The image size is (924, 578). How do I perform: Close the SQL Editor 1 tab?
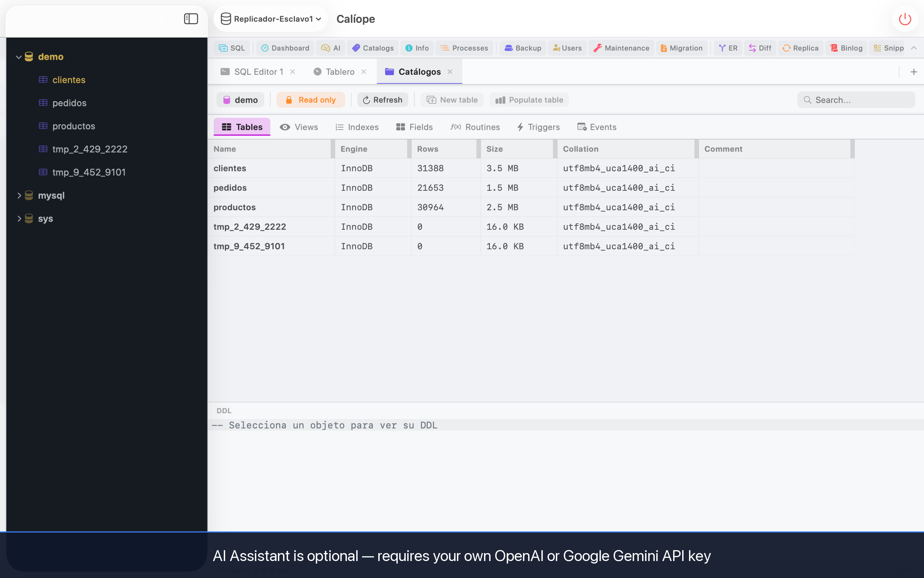click(x=292, y=72)
